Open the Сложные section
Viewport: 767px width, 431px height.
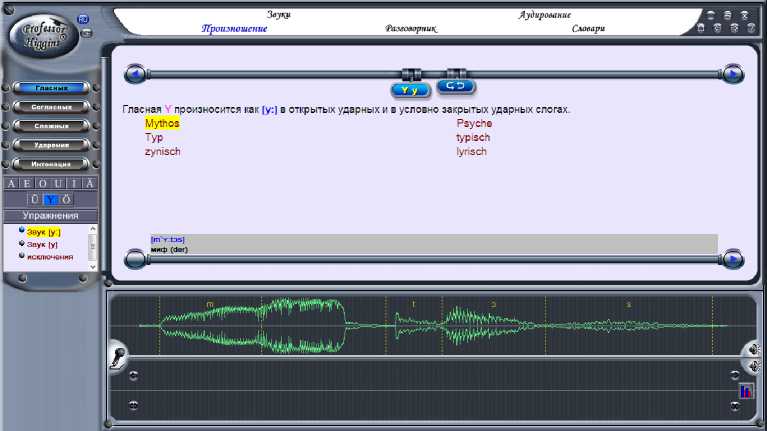(52, 126)
